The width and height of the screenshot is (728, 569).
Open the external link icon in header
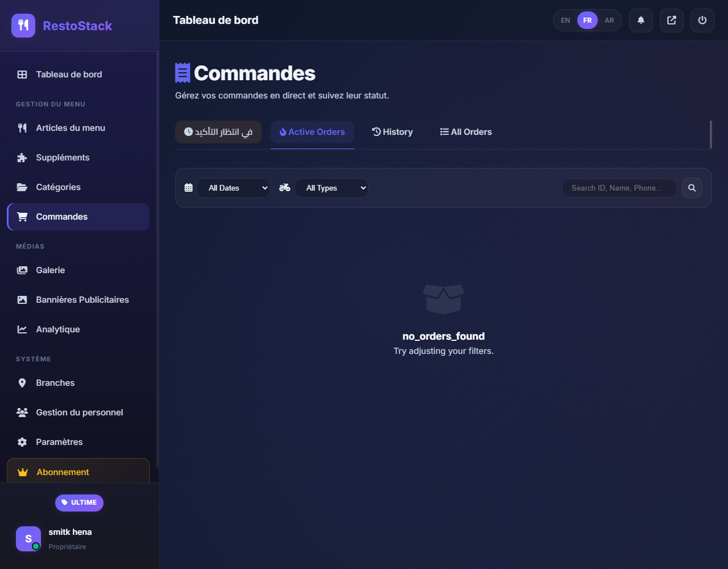click(x=672, y=20)
